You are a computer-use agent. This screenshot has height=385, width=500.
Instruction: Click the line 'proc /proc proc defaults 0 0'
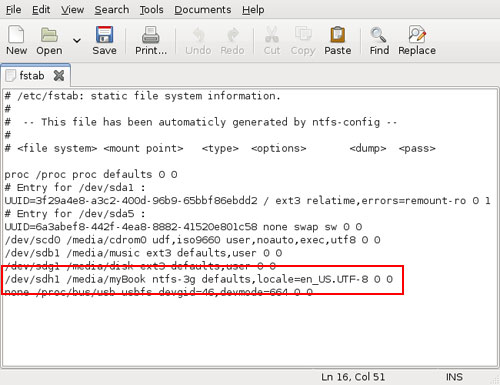click(91, 174)
